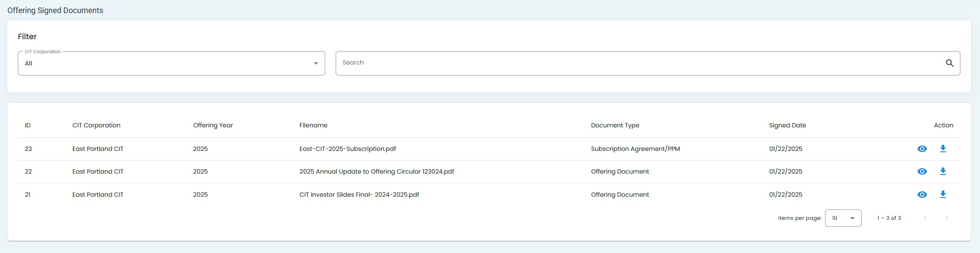Viewport: 980px width, 253px height.
Task: Focus the Search input field
Action: pos(636,63)
